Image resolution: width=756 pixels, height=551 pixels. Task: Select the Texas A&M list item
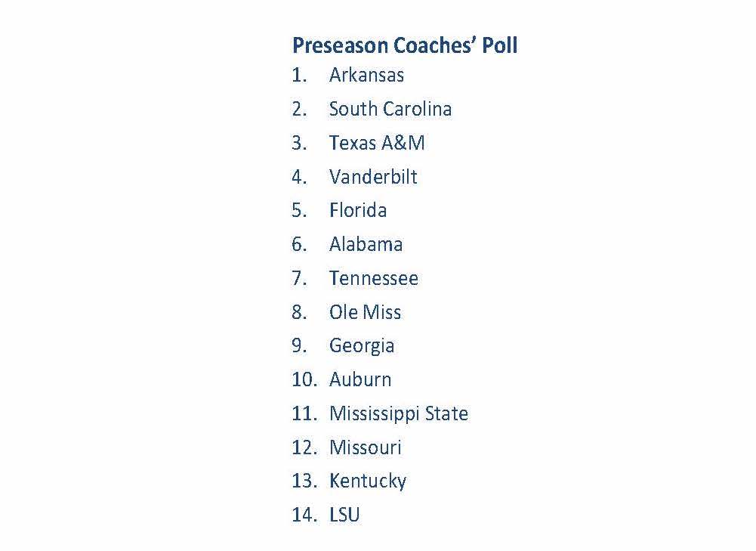click(x=377, y=143)
